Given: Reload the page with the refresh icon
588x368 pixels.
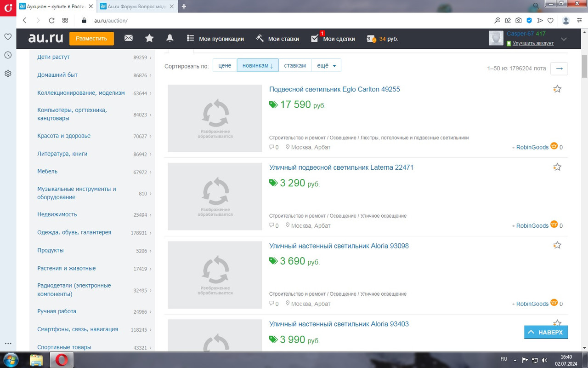Looking at the screenshot, I should [51, 20].
